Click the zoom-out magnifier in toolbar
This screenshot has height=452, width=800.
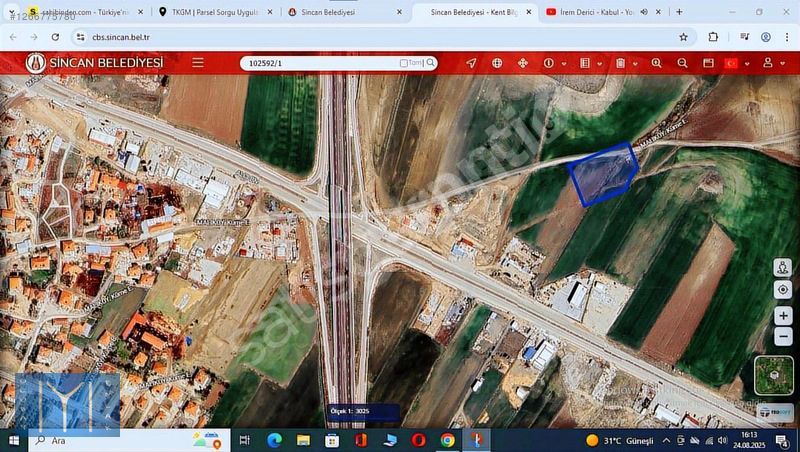[682, 63]
